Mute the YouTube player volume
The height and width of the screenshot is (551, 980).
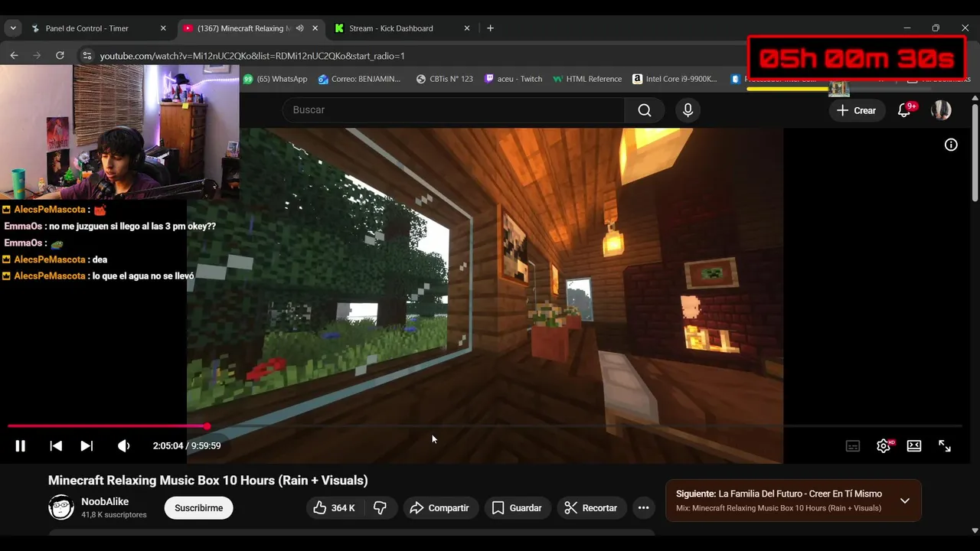point(123,446)
